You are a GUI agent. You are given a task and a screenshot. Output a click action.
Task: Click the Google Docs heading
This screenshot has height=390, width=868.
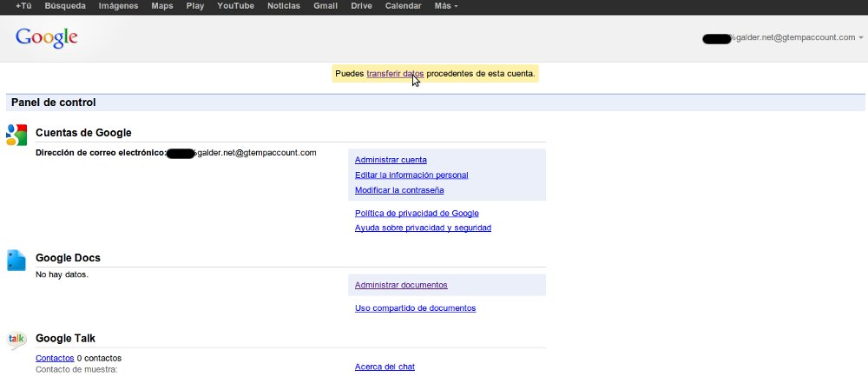(68, 258)
